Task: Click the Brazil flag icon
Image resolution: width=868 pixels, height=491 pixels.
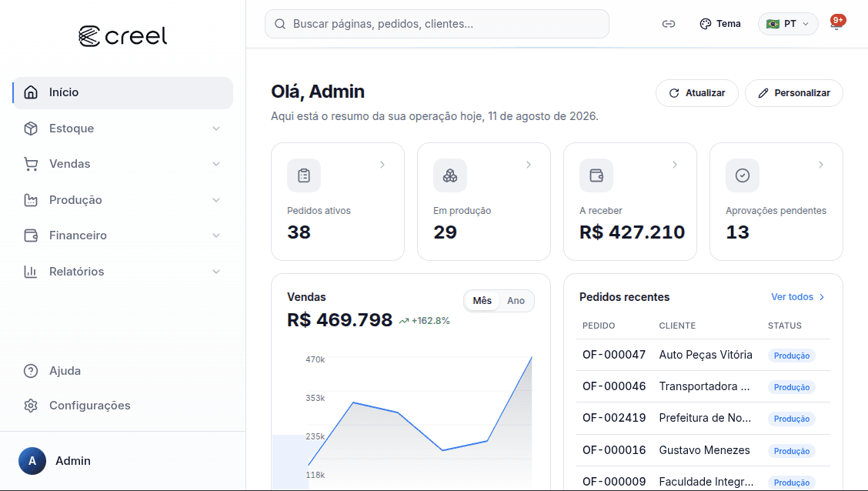Action: pos(773,24)
